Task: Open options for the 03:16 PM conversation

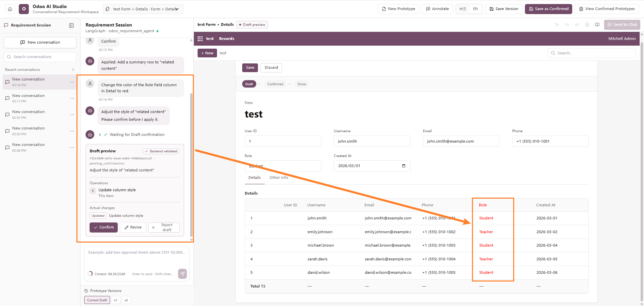Action: (x=72, y=82)
